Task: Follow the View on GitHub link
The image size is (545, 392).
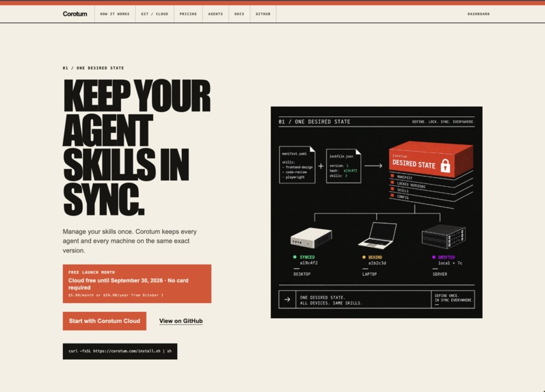Action: [x=181, y=321]
